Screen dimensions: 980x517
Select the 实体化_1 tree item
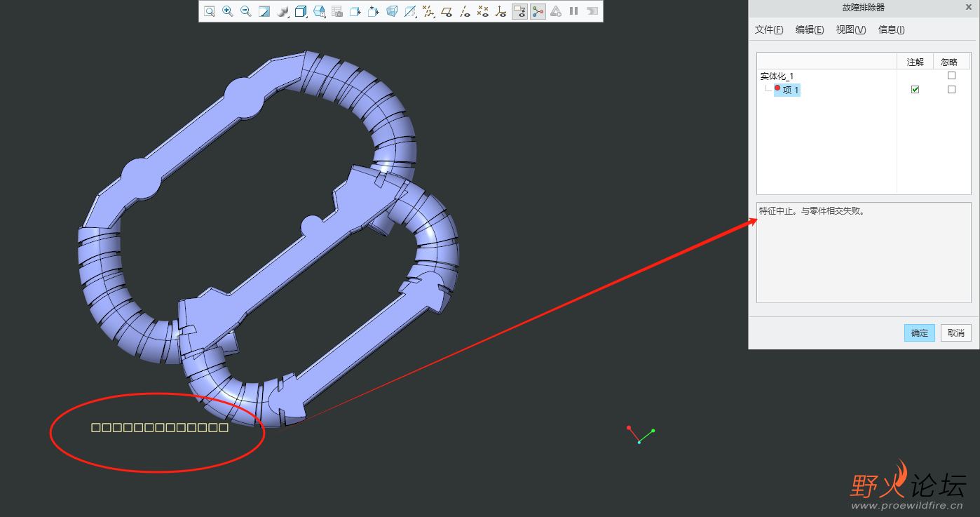coord(777,76)
